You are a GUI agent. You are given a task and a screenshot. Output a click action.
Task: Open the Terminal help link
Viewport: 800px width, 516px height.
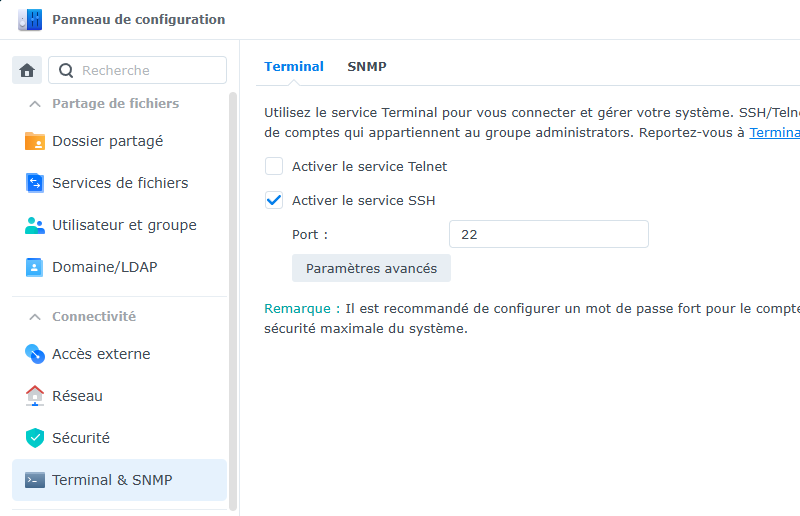(774, 132)
